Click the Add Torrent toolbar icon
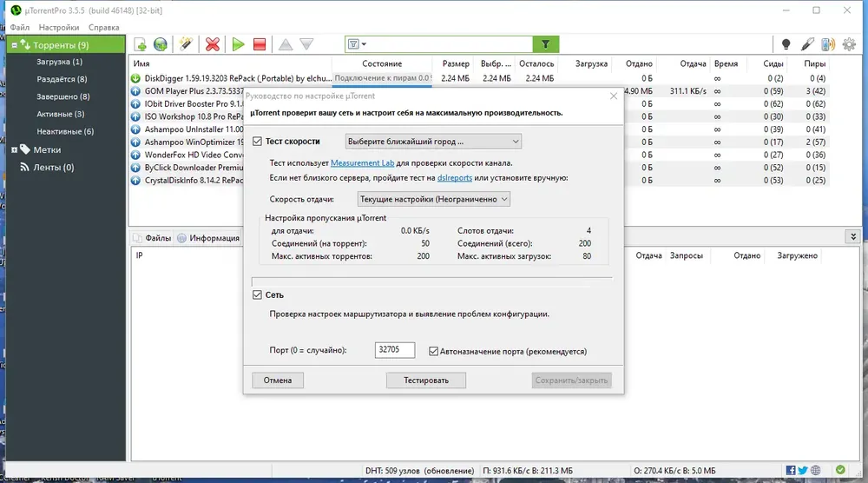This screenshot has height=483, width=868. [x=140, y=44]
